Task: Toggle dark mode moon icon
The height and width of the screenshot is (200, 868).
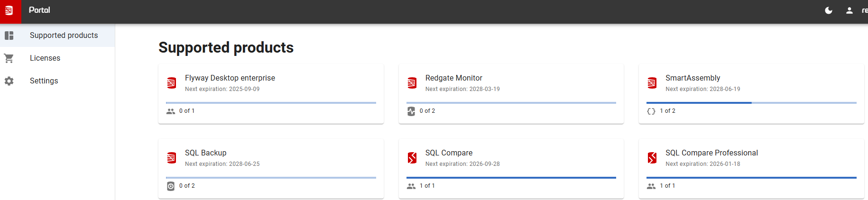Action: (x=829, y=10)
